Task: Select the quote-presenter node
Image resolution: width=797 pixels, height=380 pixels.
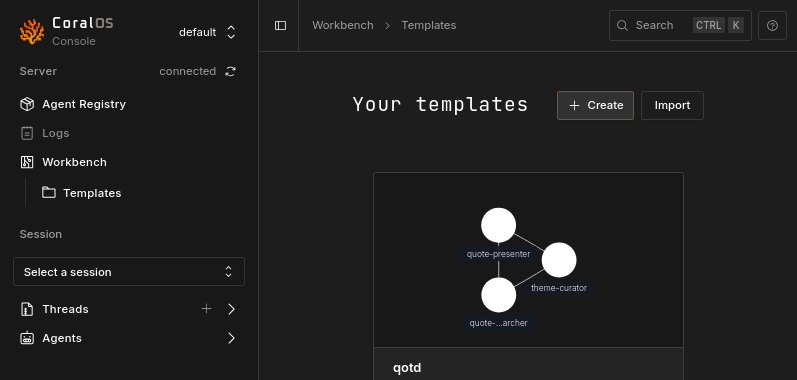Action: pos(499,225)
